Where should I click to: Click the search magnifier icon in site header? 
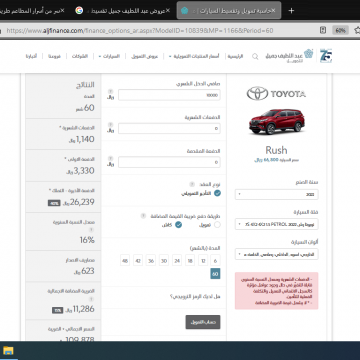point(255,56)
